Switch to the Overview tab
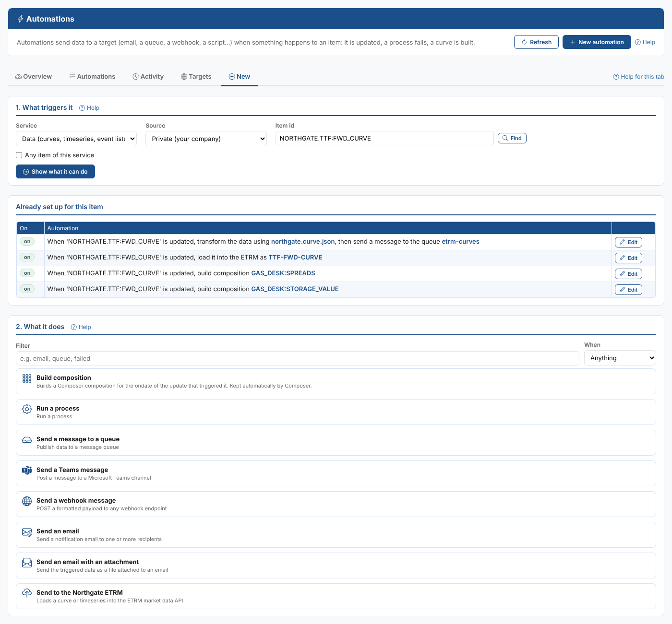Image resolution: width=672 pixels, height=624 pixels. point(34,77)
